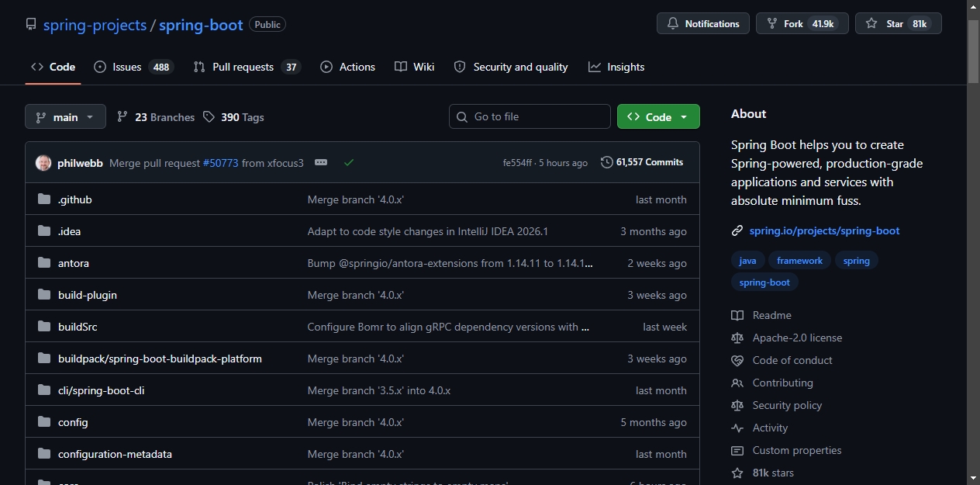
Task: Open Security and quality tab
Action: [511, 67]
